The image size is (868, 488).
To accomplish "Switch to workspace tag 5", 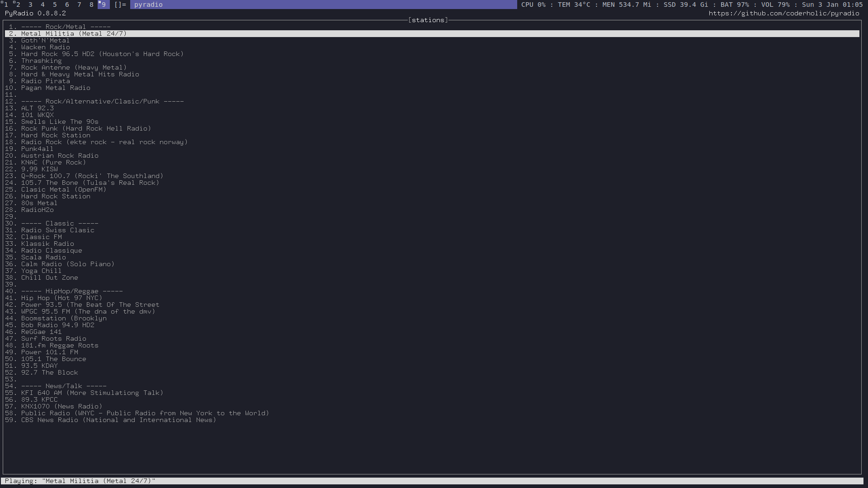I will click(x=55, y=5).
